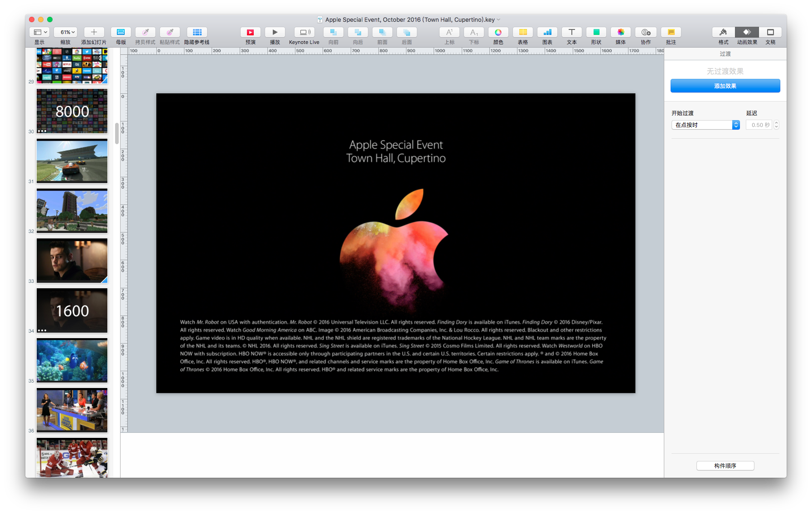Click the 协作 collaborate icon
Image resolution: width=812 pixels, height=514 pixels.
(646, 32)
